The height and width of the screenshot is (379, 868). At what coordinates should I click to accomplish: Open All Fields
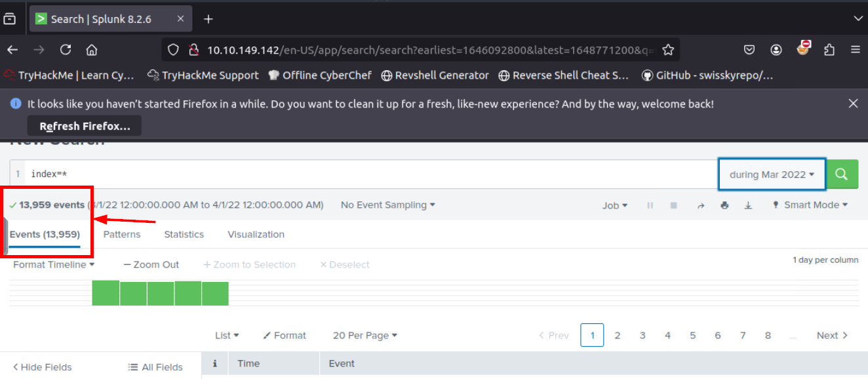point(155,367)
